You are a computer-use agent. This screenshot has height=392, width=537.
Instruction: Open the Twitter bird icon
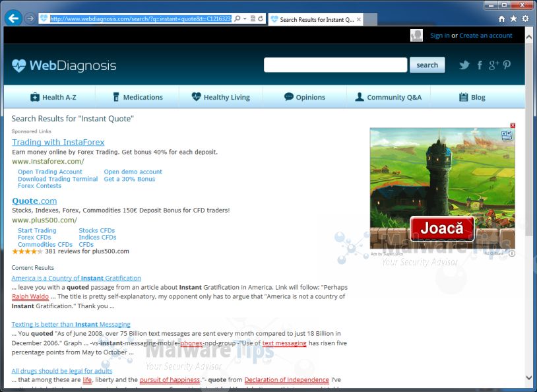coord(464,65)
